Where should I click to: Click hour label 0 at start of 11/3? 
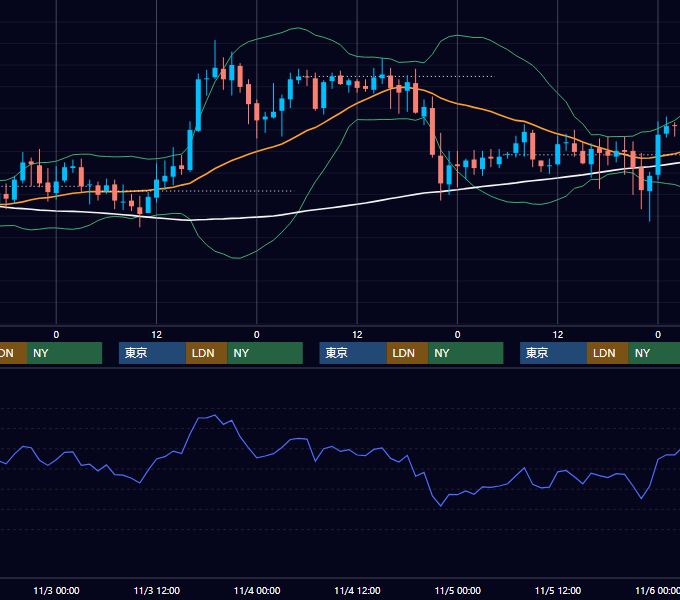pos(56,335)
